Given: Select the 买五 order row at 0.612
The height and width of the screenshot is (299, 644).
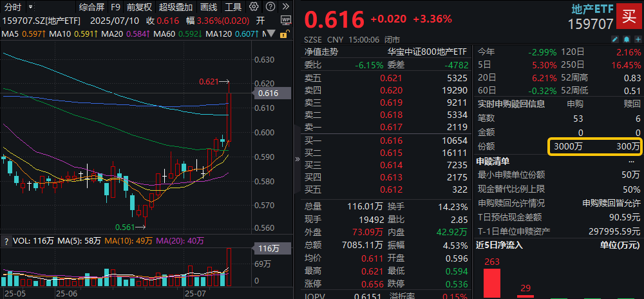Looking at the screenshot, I should coord(386,189).
